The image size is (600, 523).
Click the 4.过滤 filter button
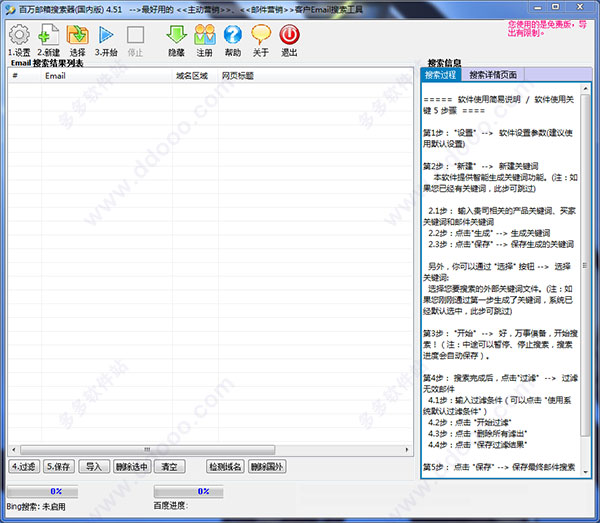(24, 466)
